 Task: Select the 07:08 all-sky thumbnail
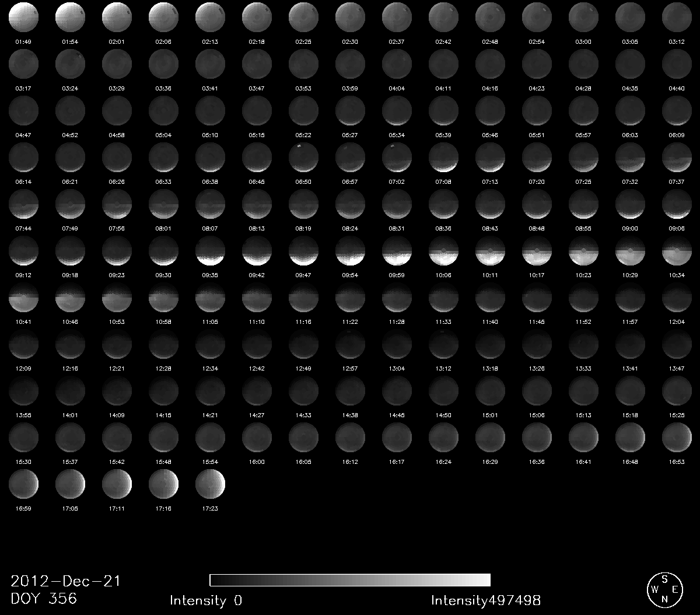(x=443, y=157)
